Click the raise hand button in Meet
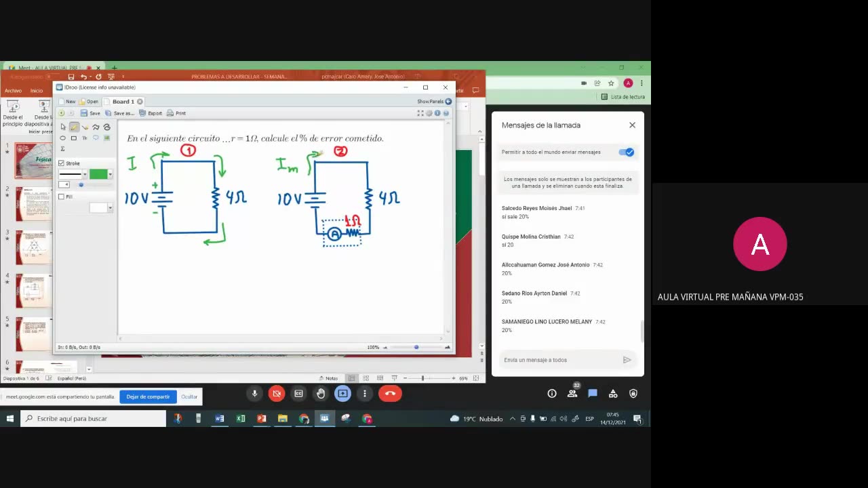 click(321, 393)
